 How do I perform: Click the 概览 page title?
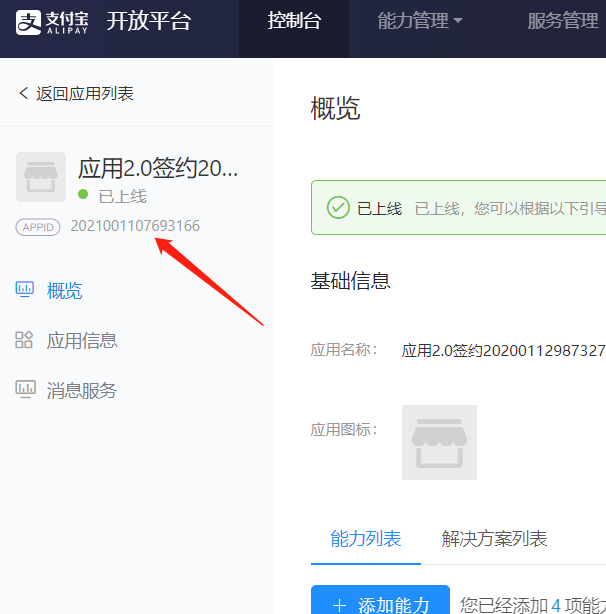335,108
